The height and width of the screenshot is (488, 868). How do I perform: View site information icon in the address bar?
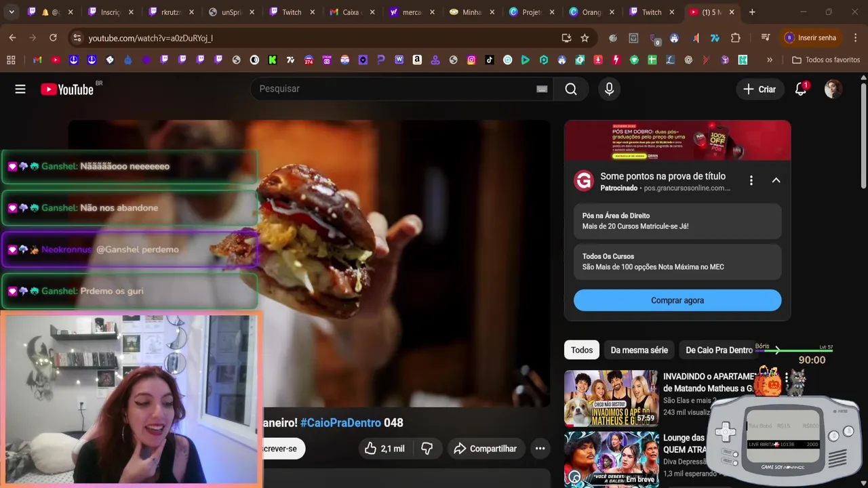[77, 38]
